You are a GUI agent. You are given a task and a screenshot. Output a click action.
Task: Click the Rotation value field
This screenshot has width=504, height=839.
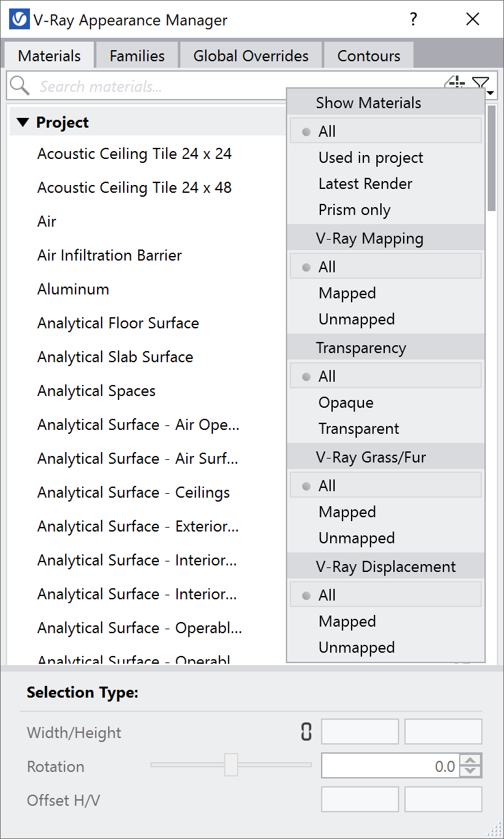coord(391,766)
